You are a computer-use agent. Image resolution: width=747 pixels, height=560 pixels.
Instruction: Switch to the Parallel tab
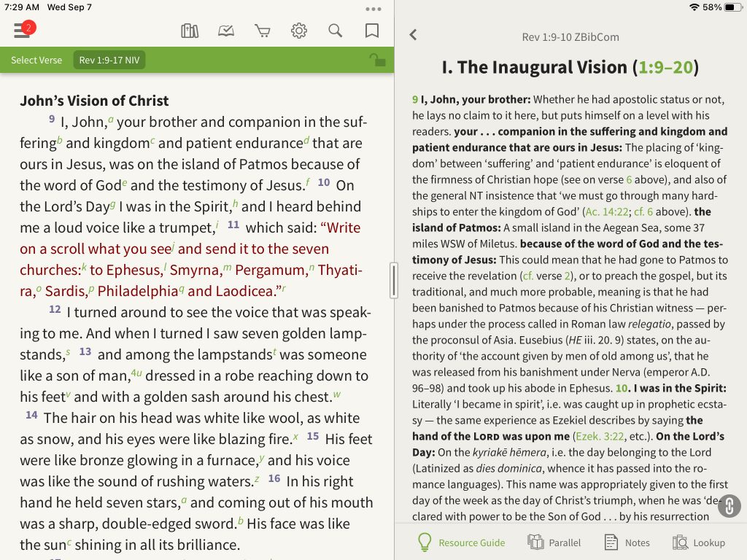click(x=554, y=542)
